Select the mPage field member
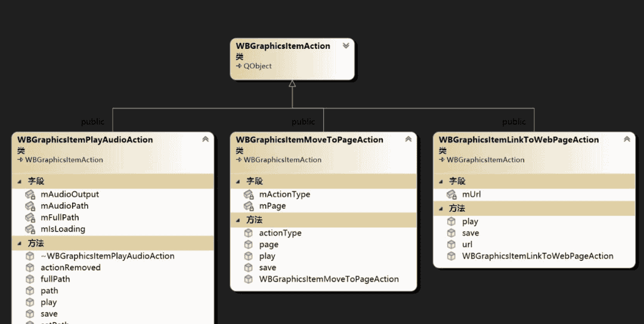 (273, 206)
